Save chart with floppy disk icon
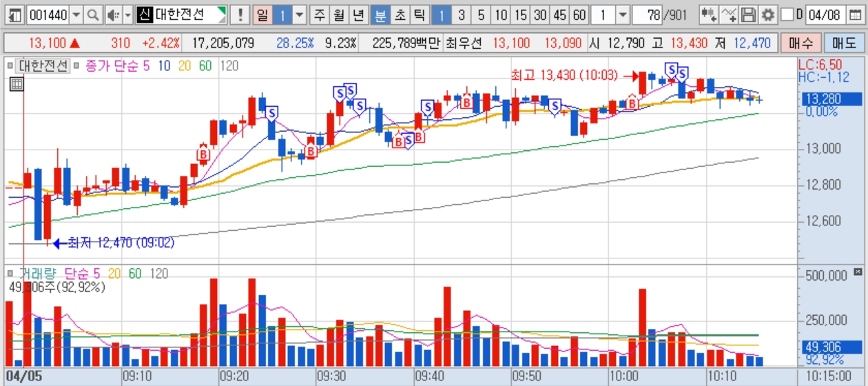868x386 pixels. [x=749, y=14]
